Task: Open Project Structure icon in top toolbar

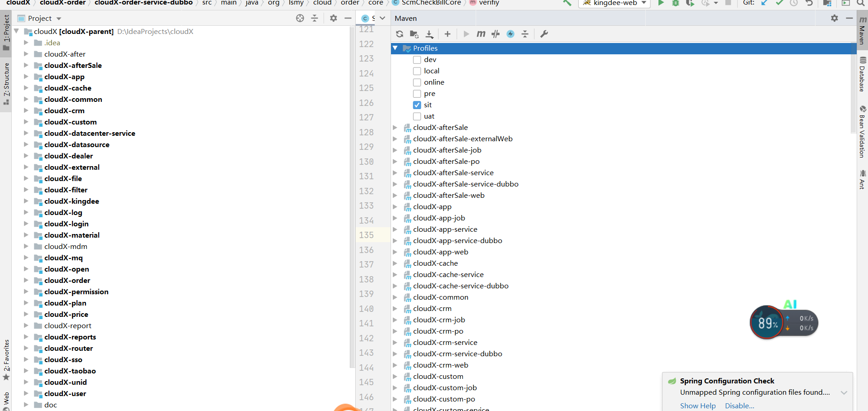Action: click(x=827, y=3)
